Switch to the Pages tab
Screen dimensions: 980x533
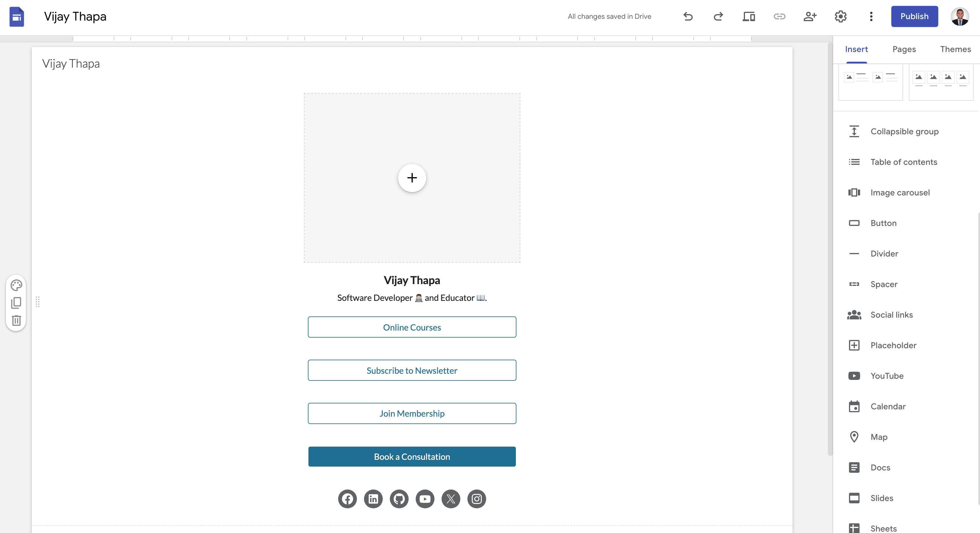pos(904,49)
